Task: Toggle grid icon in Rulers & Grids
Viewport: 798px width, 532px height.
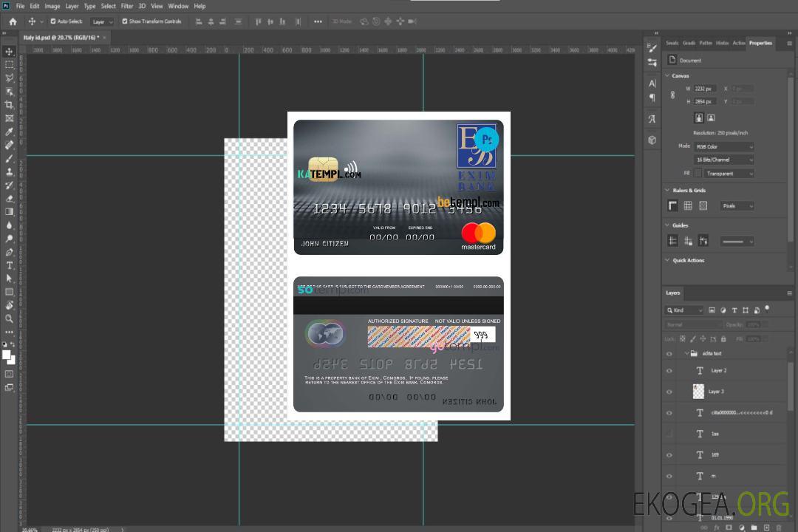Action: click(688, 205)
